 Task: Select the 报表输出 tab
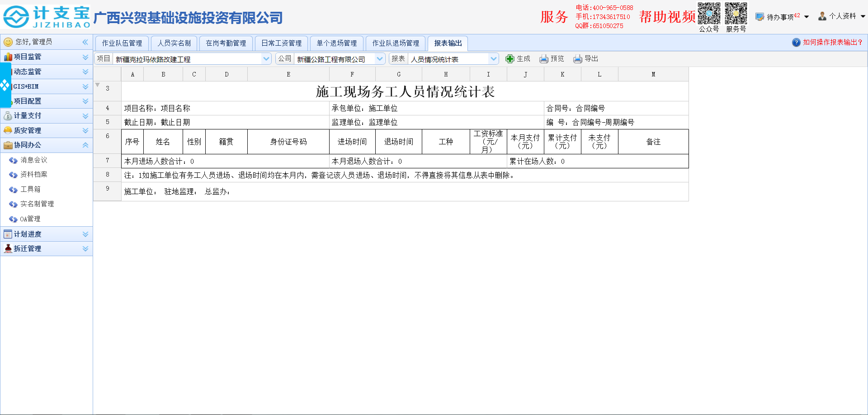pyautogui.click(x=448, y=43)
